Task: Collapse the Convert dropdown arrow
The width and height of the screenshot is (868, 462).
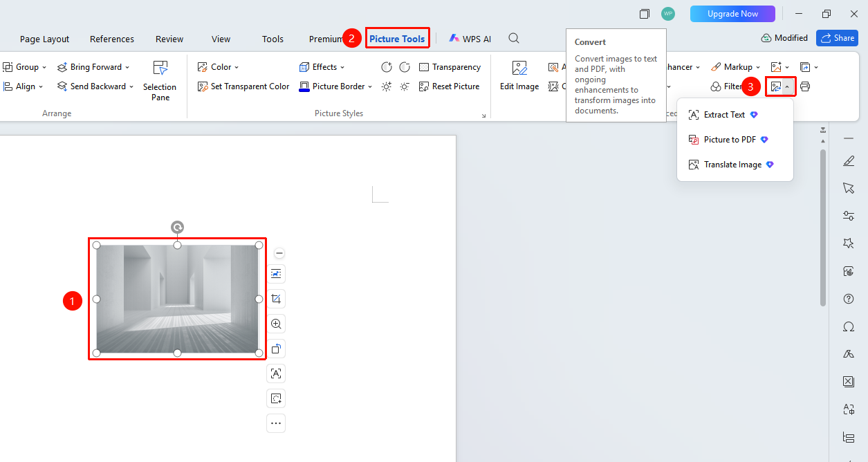Action: tap(787, 86)
